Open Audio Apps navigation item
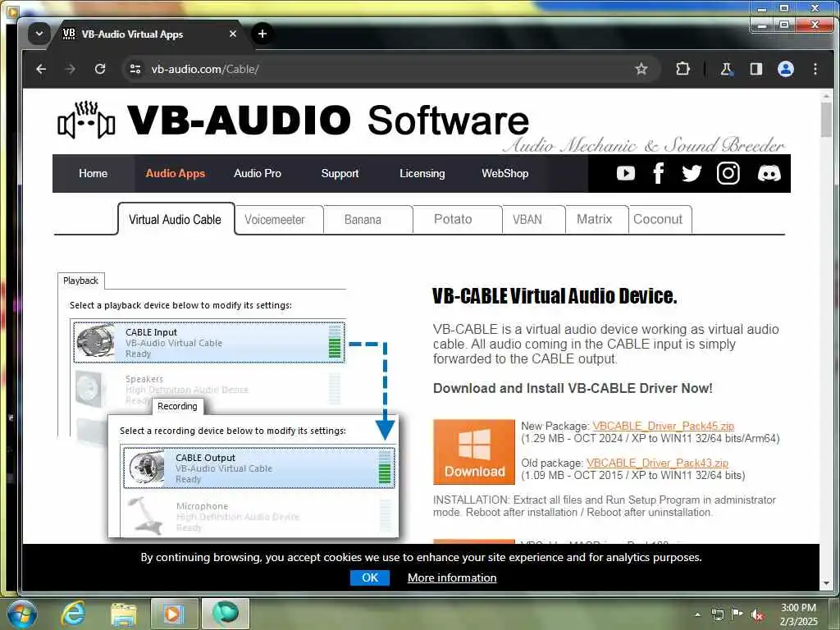 (x=176, y=174)
